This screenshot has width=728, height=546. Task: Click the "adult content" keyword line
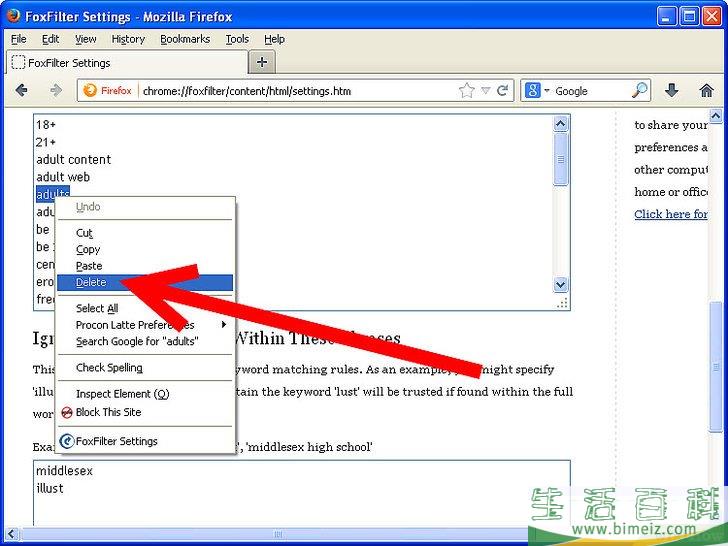73,159
